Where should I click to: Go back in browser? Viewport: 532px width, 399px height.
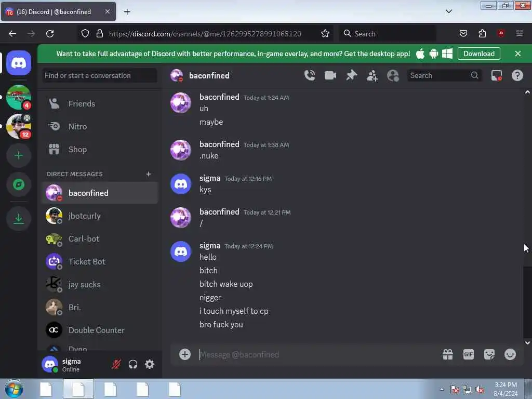[x=12, y=34]
